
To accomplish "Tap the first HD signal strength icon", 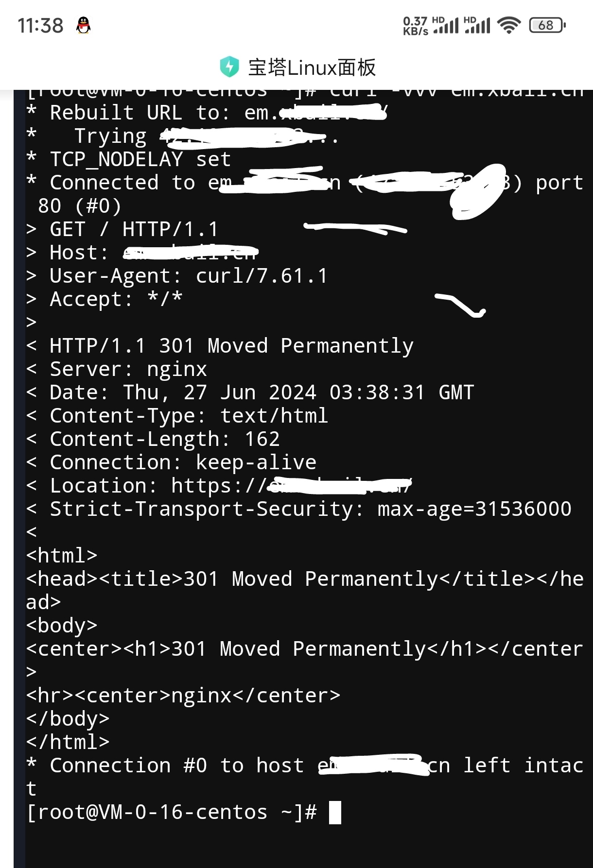I will pos(446,25).
